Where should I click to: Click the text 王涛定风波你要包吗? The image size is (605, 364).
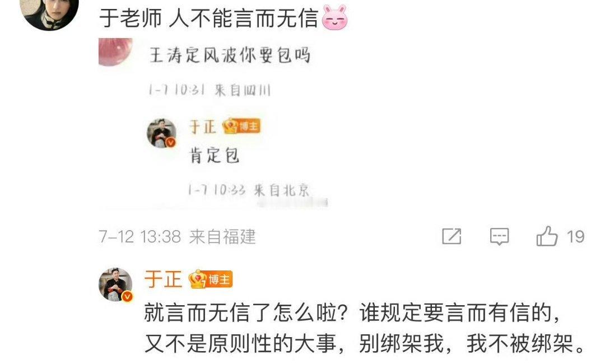230,55
